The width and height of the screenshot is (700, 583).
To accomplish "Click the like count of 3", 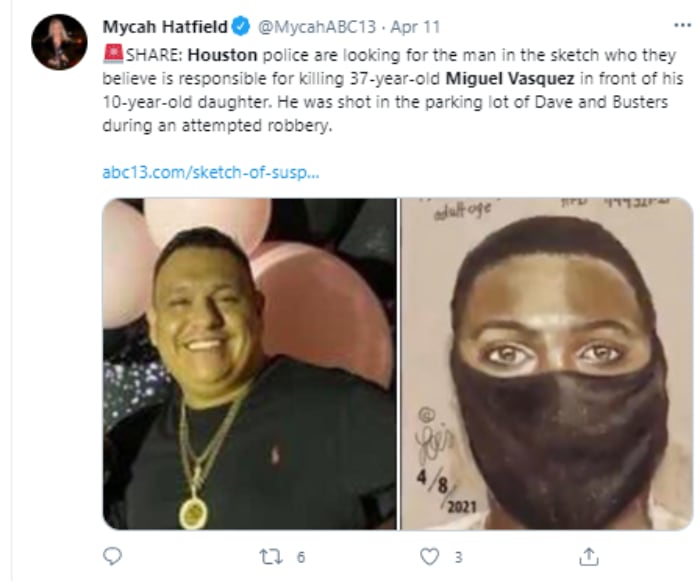I will point(458,555).
